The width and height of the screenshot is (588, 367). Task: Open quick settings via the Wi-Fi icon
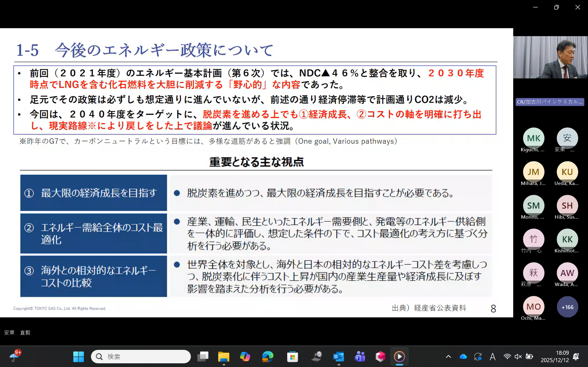pos(507,356)
